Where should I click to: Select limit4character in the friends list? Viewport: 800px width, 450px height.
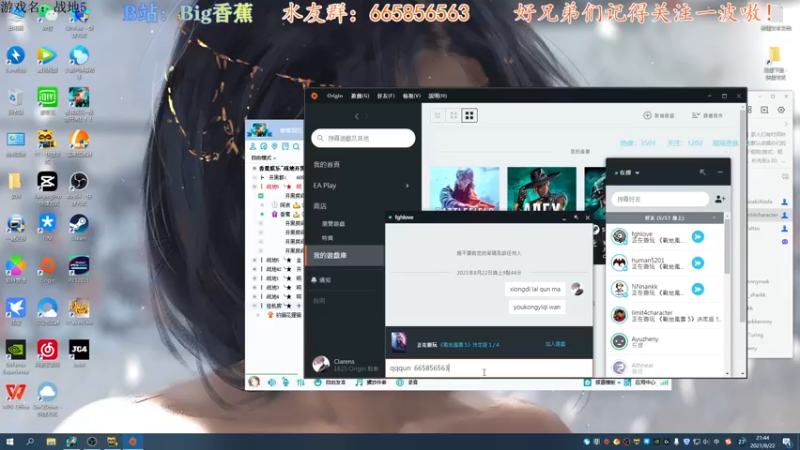click(665, 315)
